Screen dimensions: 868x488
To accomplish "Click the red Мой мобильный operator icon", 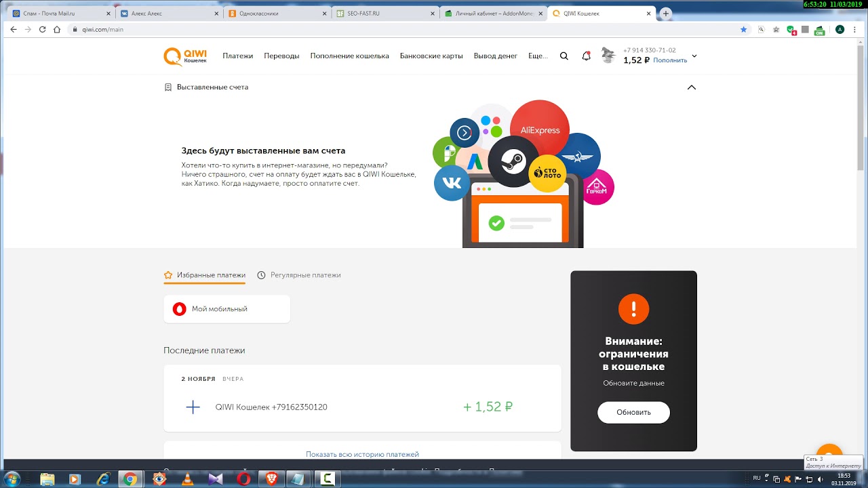I will tap(179, 309).
